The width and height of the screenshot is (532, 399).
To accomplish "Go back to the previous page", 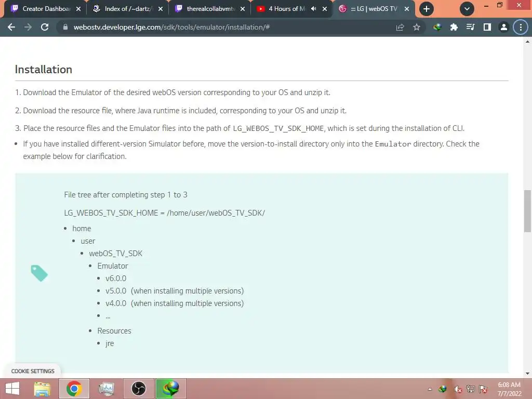I will [x=11, y=27].
